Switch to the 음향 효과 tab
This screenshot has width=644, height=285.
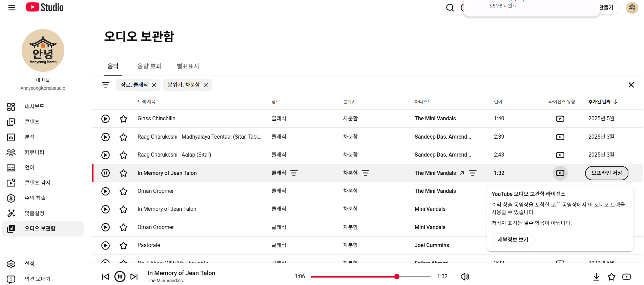coord(149,66)
